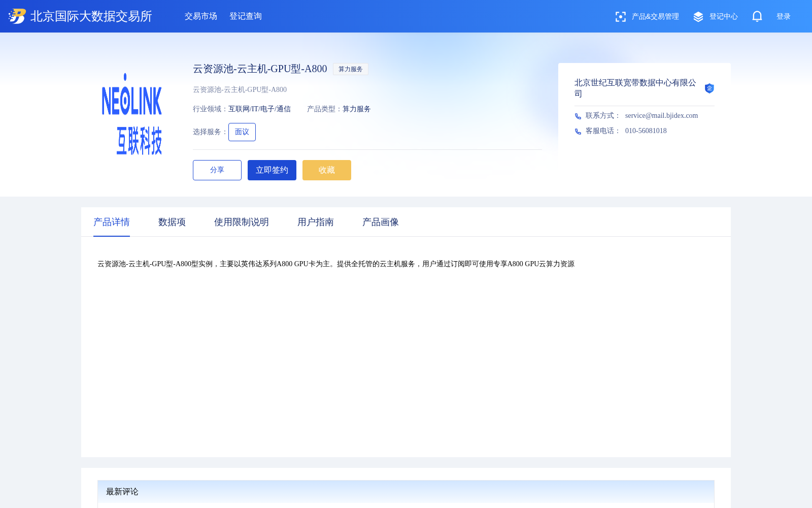Open 登记中心 text link
This screenshot has width=812, height=508.
tap(724, 17)
